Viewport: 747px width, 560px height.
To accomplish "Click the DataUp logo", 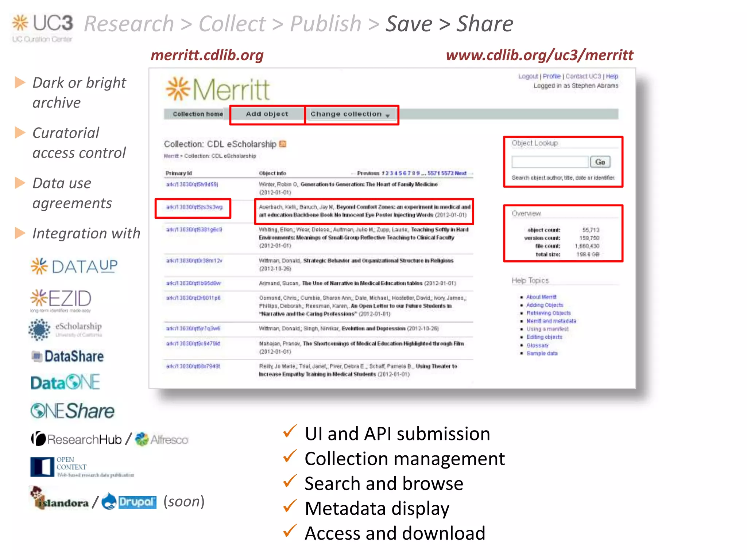I will 74,266.
